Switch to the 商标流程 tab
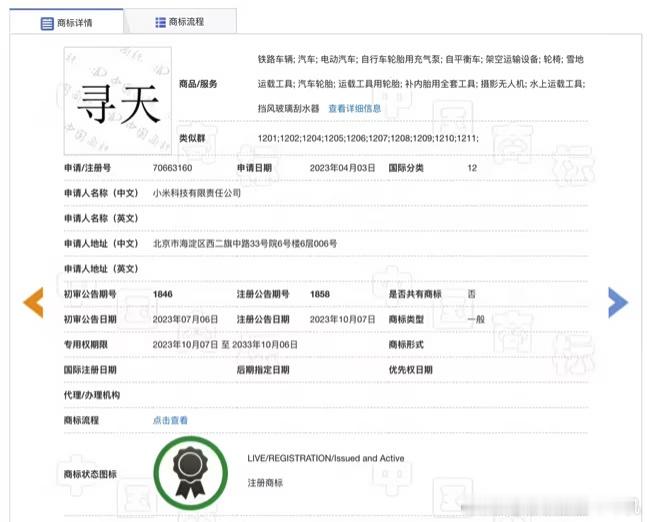This screenshot has height=522, width=647. coord(180,22)
